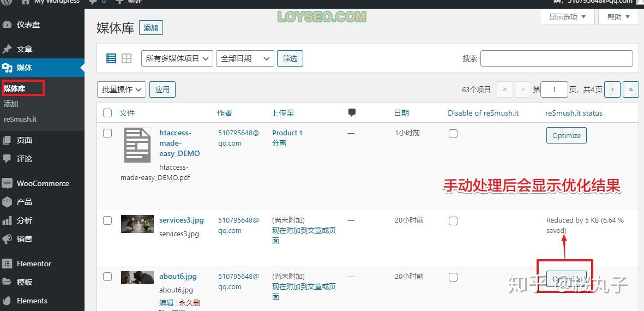Go to first page arrow button
644x311 pixels.
point(505,89)
